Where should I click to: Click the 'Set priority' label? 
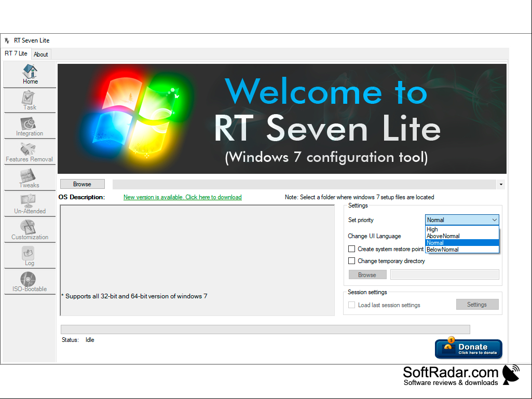pyautogui.click(x=361, y=220)
